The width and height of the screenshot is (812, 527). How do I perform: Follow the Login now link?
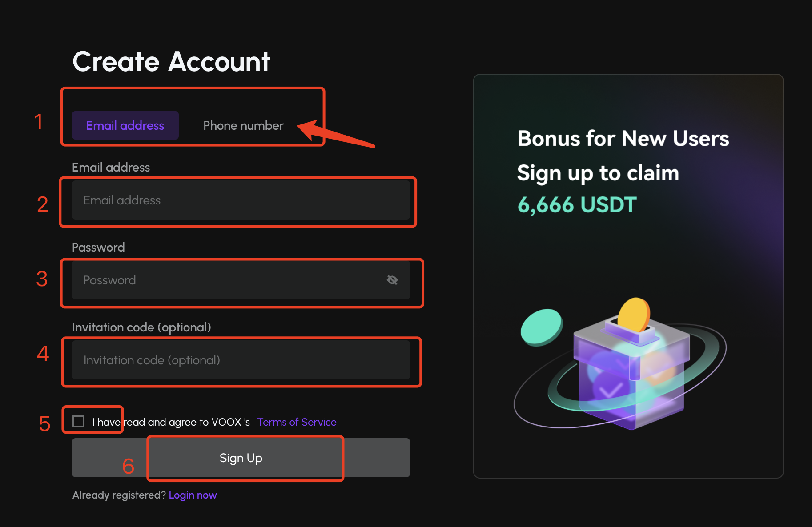tap(193, 495)
